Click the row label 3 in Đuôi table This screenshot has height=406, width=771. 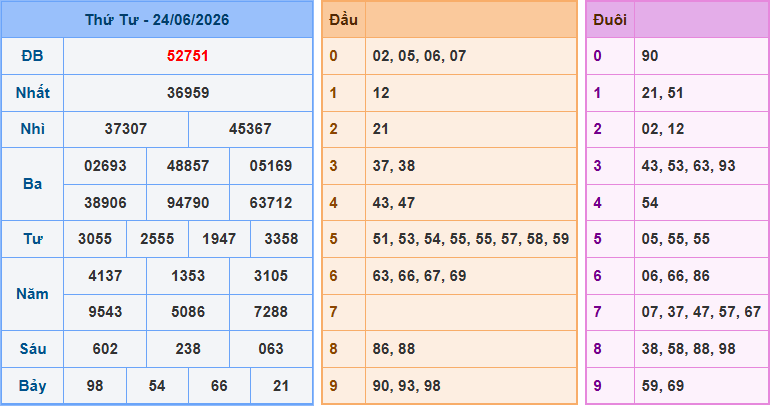tap(597, 166)
